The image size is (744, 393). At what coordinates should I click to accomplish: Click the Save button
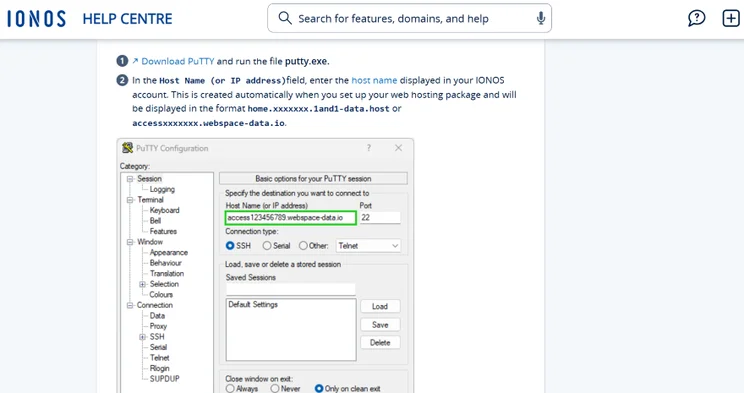[x=380, y=325]
